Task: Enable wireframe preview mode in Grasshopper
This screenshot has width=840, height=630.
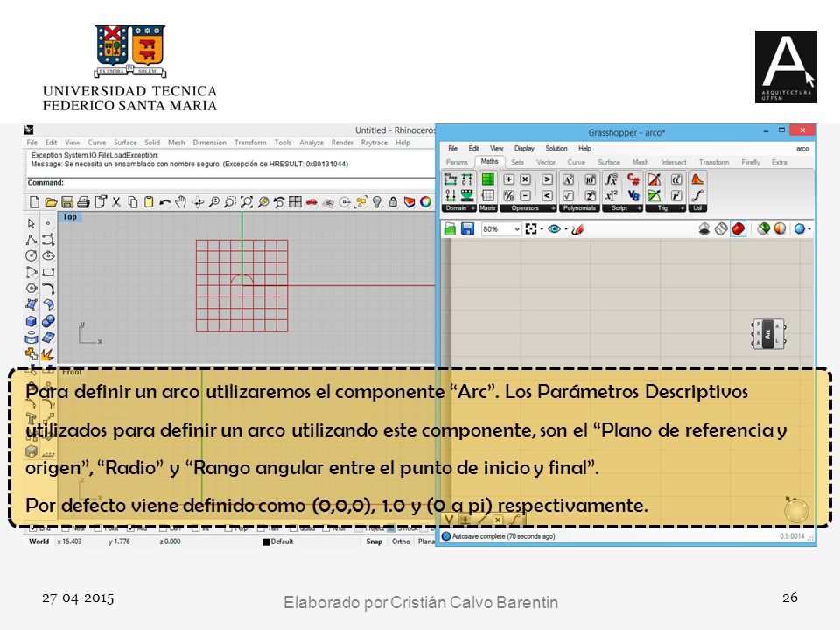Action: (721, 229)
